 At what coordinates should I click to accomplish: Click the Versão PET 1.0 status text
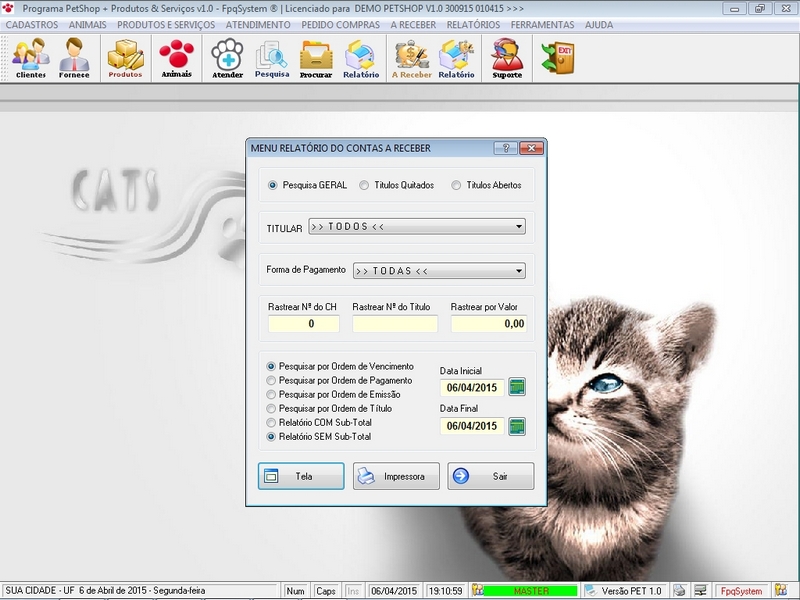(632, 590)
